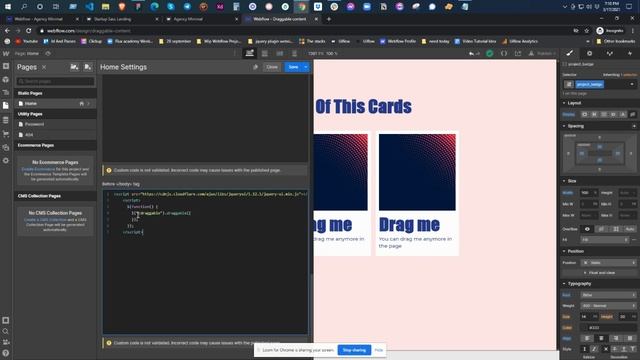
Task: Switch to Webflow - Draggable content browser tab
Action: (281, 19)
